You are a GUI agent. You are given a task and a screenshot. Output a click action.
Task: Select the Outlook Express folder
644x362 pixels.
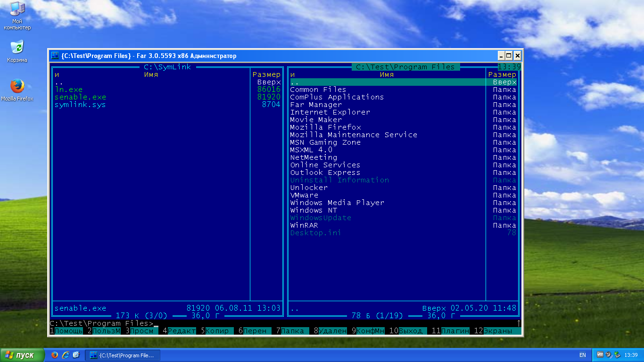[326, 173]
